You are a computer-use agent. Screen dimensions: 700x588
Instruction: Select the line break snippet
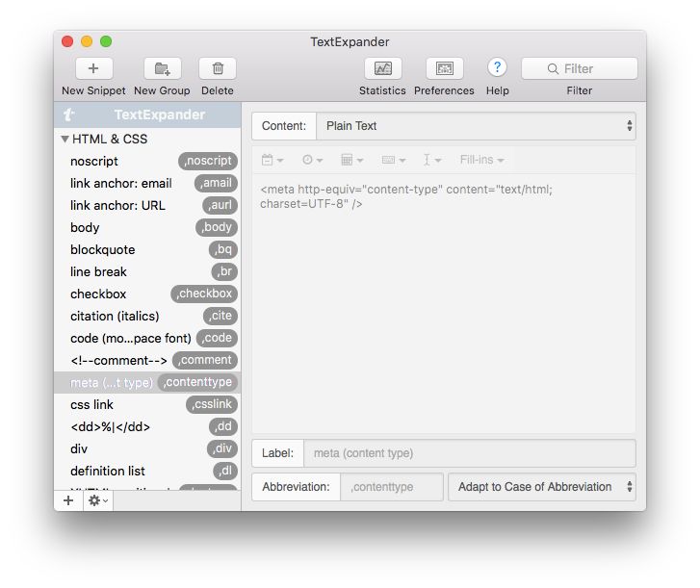click(147, 271)
